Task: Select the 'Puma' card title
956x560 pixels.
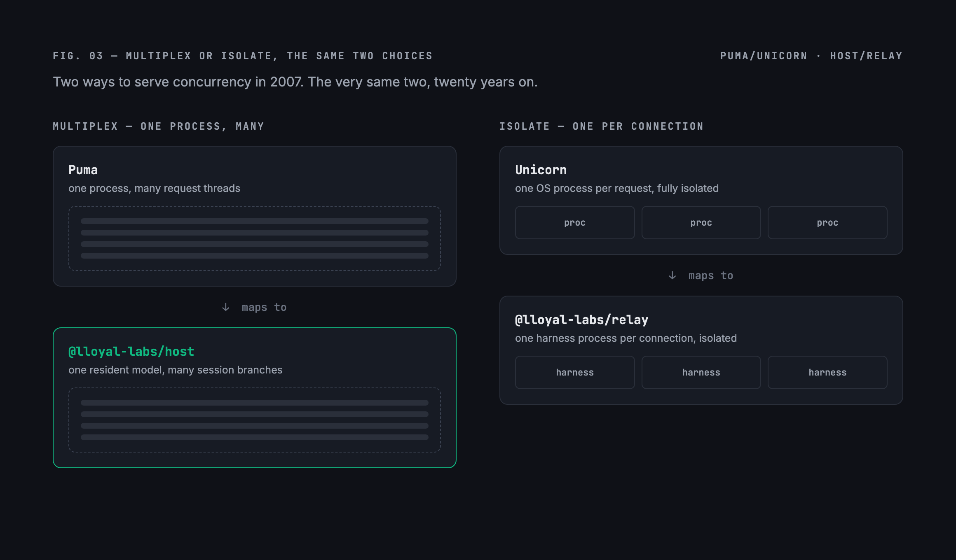Action: (83, 170)
